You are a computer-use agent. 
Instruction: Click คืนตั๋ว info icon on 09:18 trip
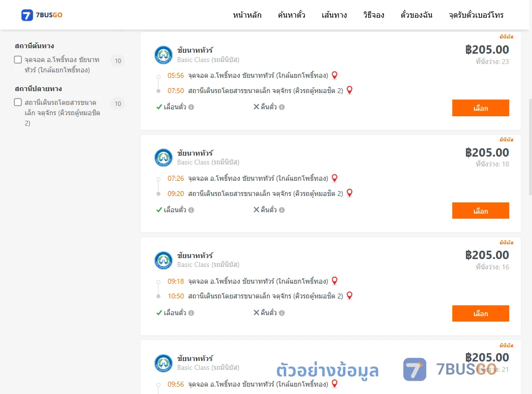(x=282, y=313)
